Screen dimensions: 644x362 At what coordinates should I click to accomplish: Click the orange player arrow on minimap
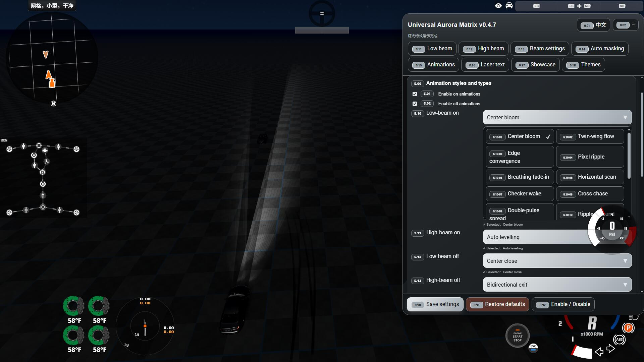pyautogui.click(x=49, y=74)
